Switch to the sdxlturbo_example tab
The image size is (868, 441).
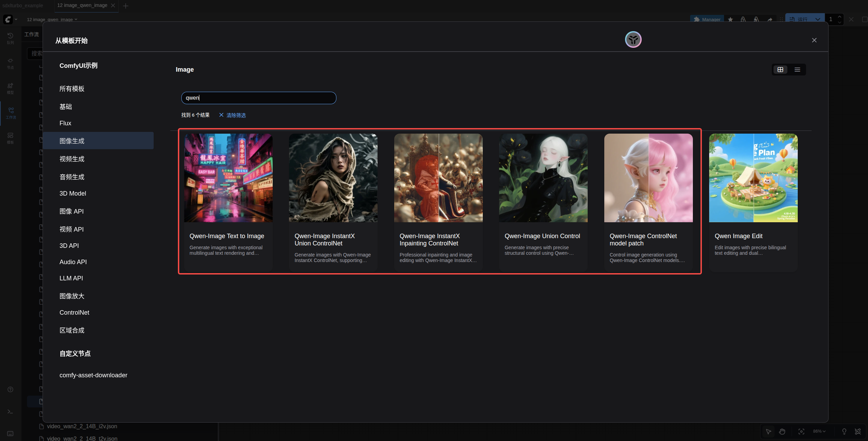(x=23, y=6)
